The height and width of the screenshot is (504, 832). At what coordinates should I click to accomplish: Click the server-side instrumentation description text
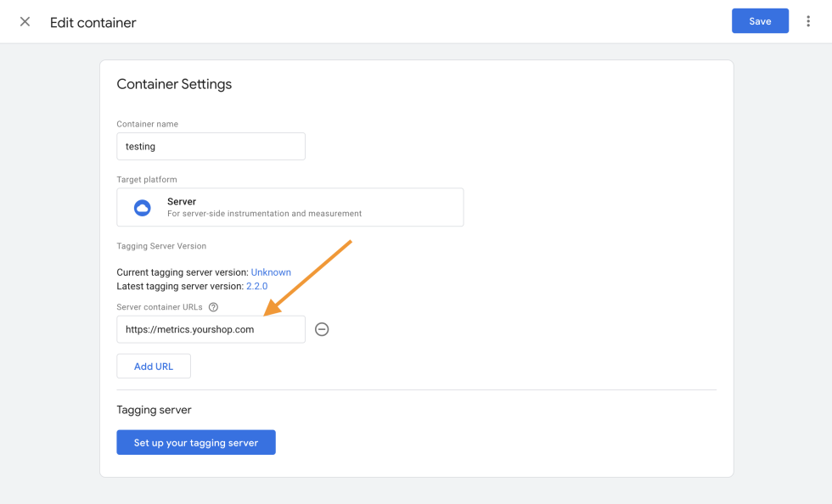coord(264,214)
